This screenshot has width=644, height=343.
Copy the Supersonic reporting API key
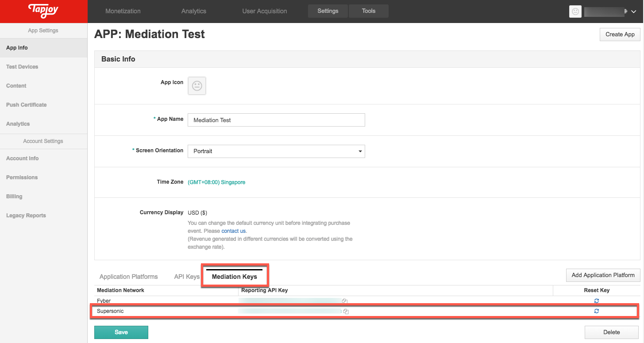coord(346,311)
